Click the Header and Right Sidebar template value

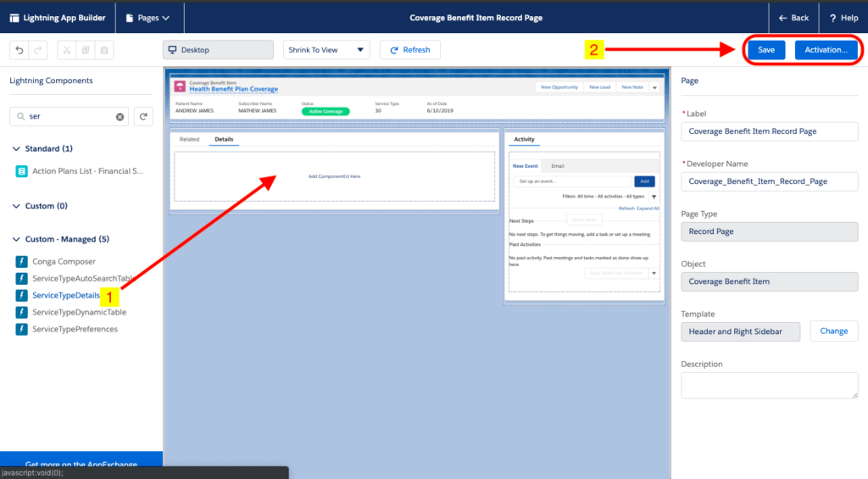pyautogui.click(x=741, y=331)
